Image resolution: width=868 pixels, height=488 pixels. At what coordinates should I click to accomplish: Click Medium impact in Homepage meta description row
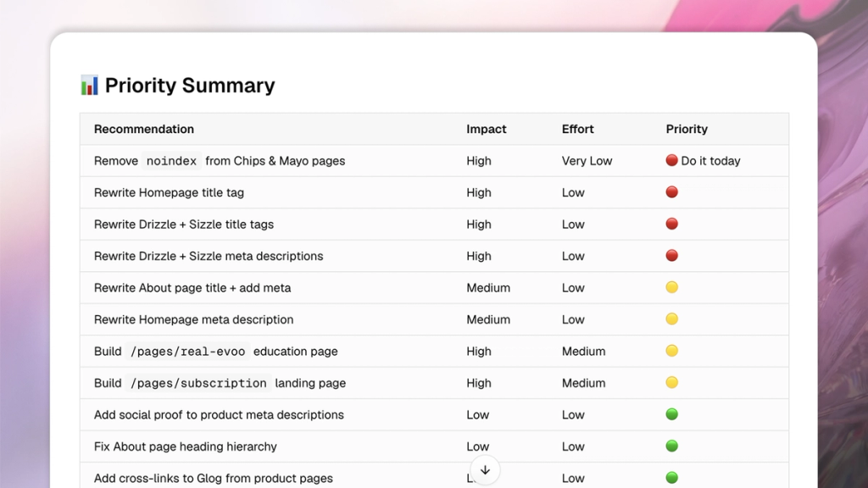(487, 319)
